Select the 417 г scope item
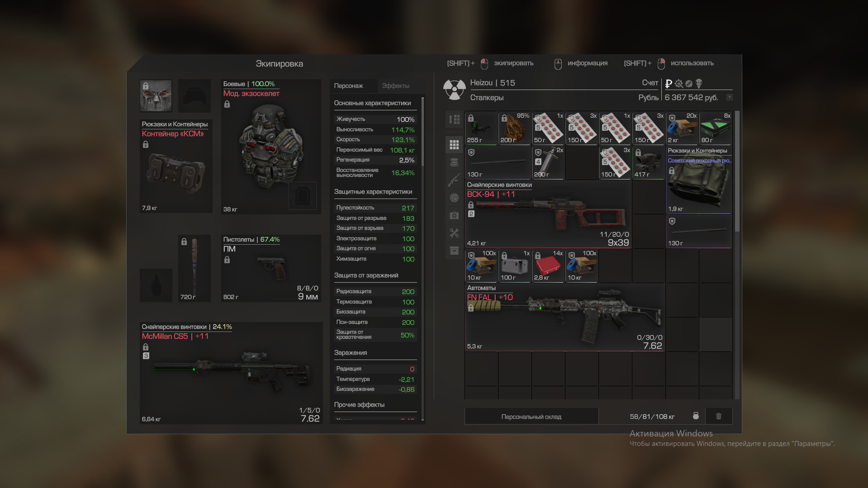Screen dimensions: 868x488 click(649, 163)
